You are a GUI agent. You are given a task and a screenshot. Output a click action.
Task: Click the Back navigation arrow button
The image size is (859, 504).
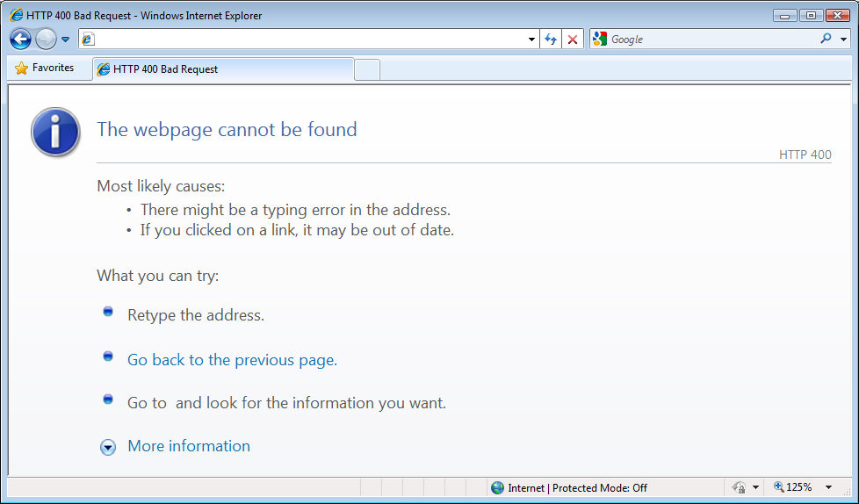(x=20, y=40)
